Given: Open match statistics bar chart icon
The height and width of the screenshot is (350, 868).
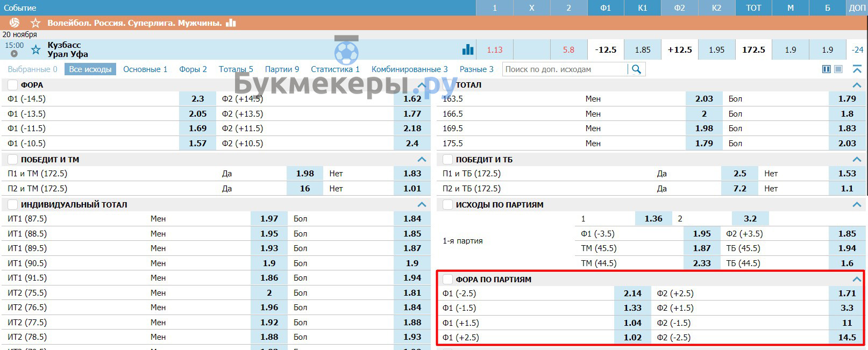Looking at the screenshot, I should tap(468, 49).
